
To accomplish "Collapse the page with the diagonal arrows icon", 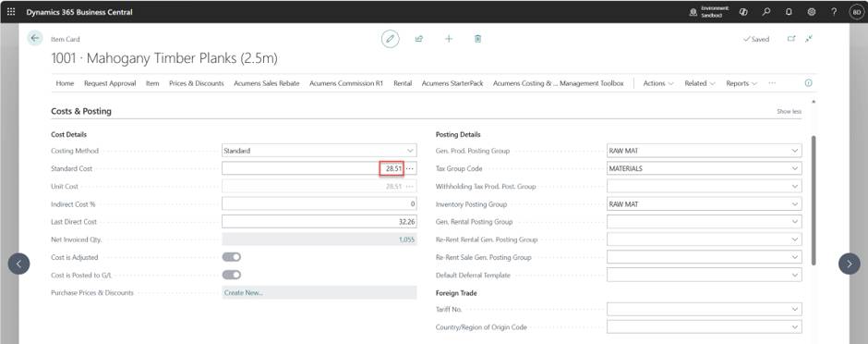I will 809,39.
